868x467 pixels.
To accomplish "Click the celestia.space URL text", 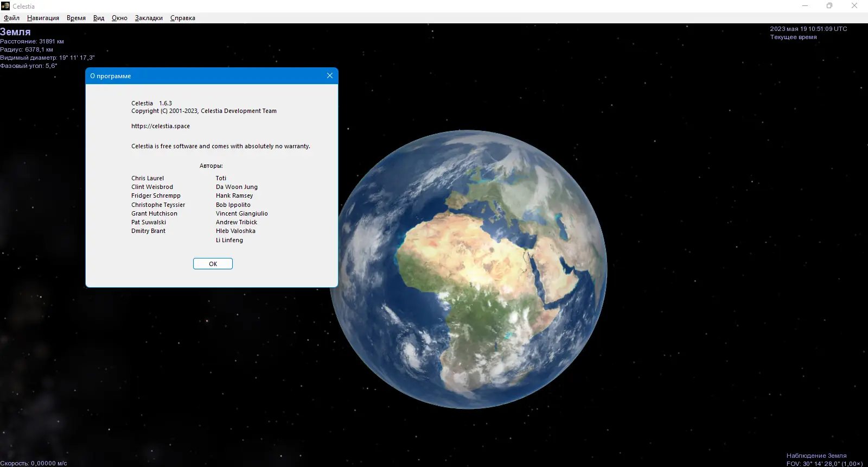I will click(x=161, y=126).
